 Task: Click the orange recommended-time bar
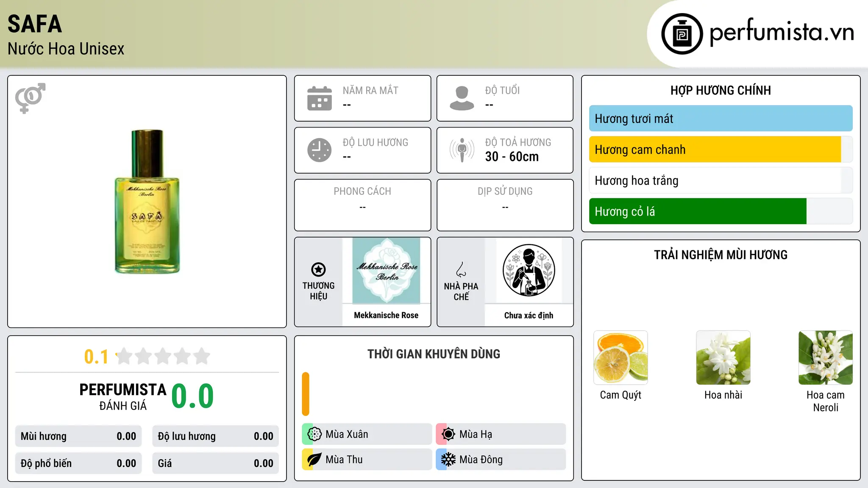point(306,394)
